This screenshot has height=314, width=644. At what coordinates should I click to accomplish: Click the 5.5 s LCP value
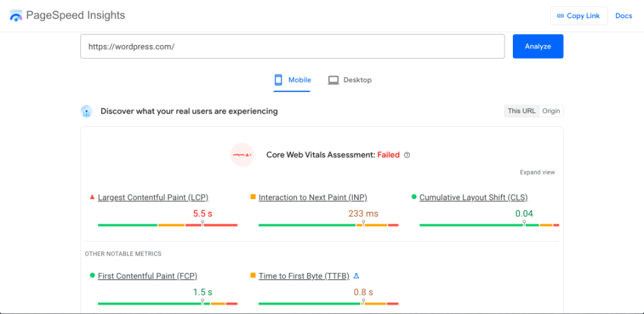[x=202, y=213]
